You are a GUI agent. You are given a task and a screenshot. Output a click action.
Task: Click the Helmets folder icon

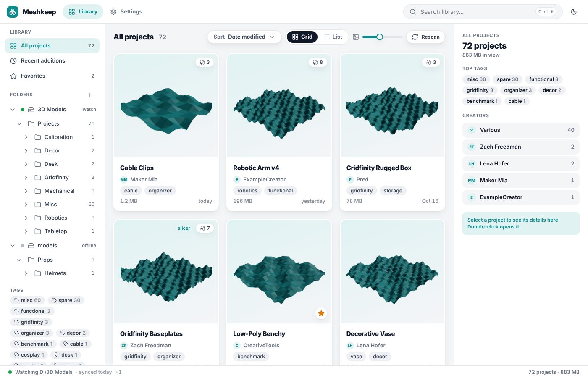tap(38, 273)
